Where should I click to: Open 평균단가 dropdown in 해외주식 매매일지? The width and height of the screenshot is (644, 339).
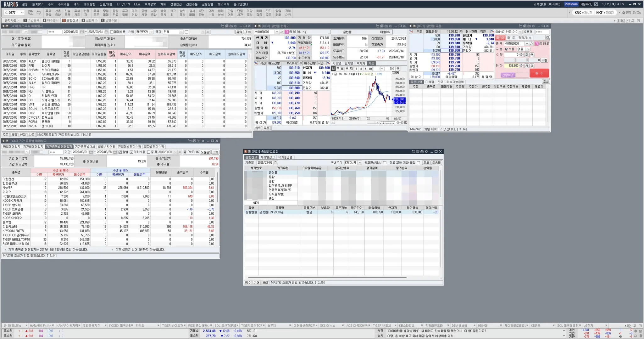point(151,32)
